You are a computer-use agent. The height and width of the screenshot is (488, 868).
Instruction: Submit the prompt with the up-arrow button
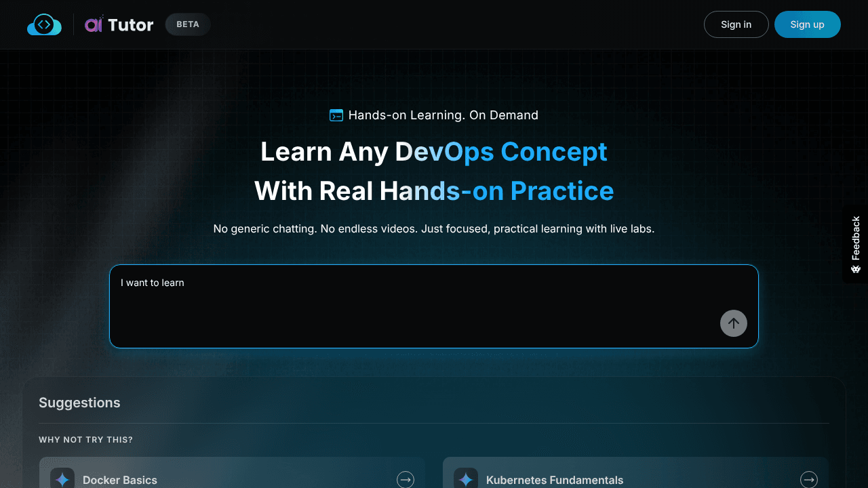[734, 323]
